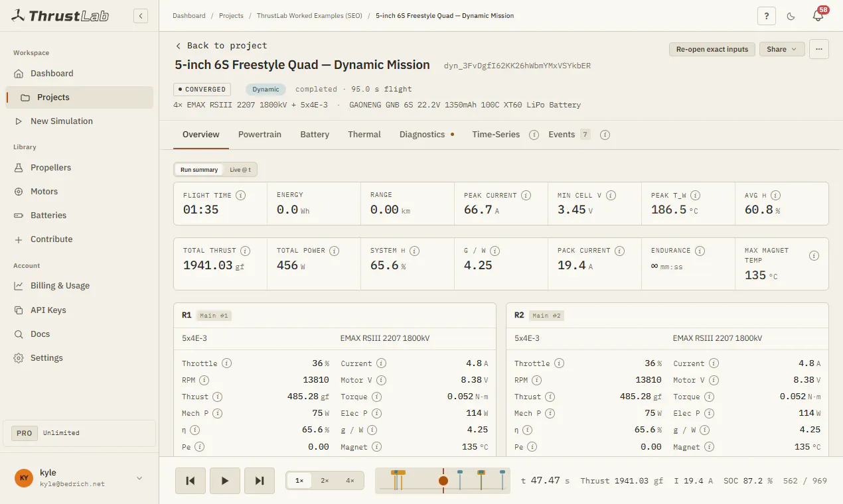The image size is (843, 504).
Task: Click Endurance info icon
Action: 700,251
